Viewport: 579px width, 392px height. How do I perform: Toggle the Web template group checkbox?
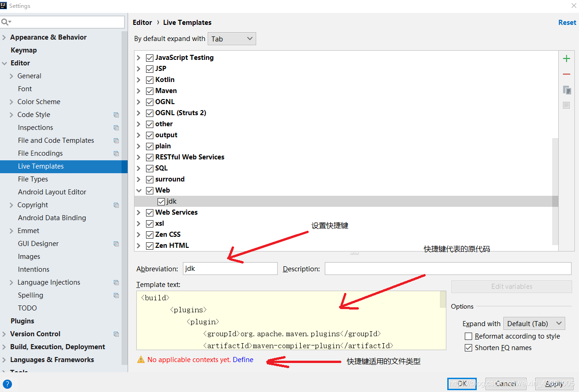tap(150, 190)
